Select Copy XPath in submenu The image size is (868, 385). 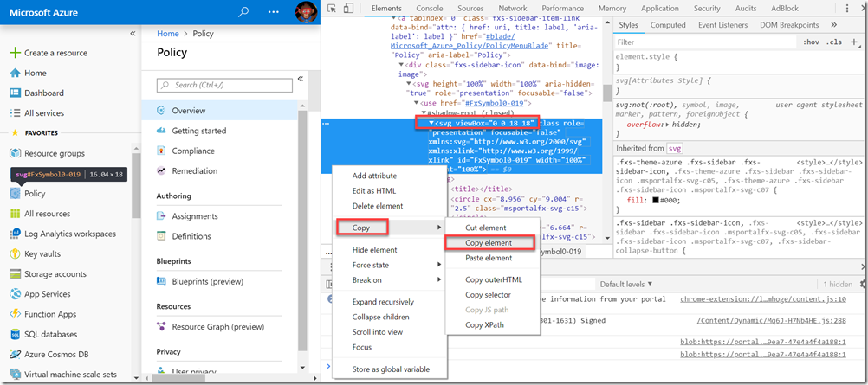(485, 325)
